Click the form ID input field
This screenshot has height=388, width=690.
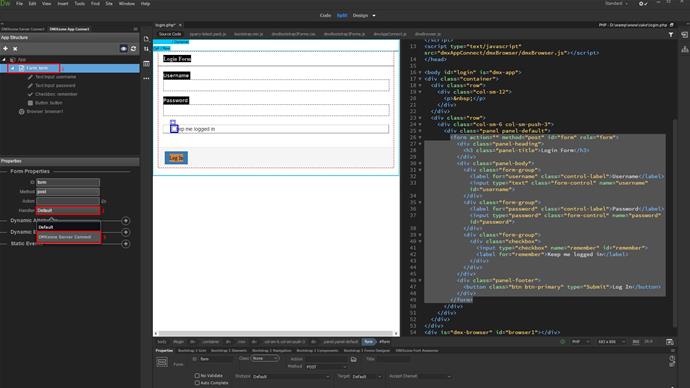(x=68, y=182)
